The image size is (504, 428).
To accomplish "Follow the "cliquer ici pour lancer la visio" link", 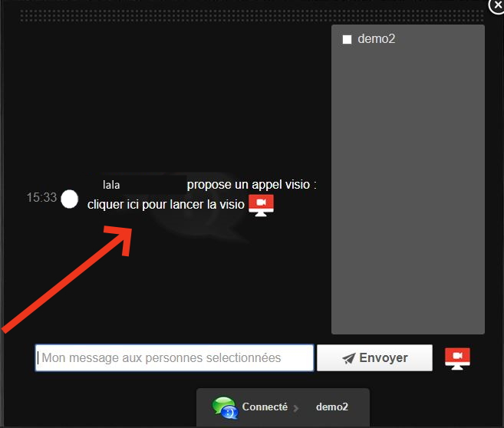I will pos(166,205).
